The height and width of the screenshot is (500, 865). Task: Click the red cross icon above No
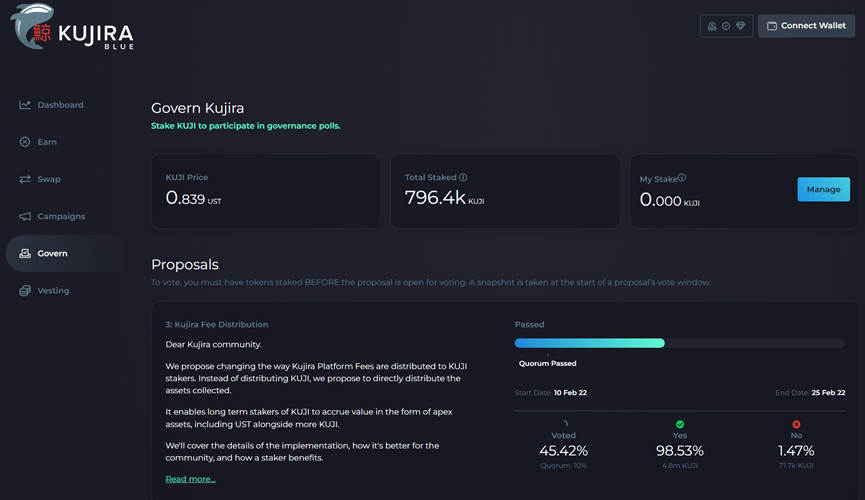click(x=796, y=424)
